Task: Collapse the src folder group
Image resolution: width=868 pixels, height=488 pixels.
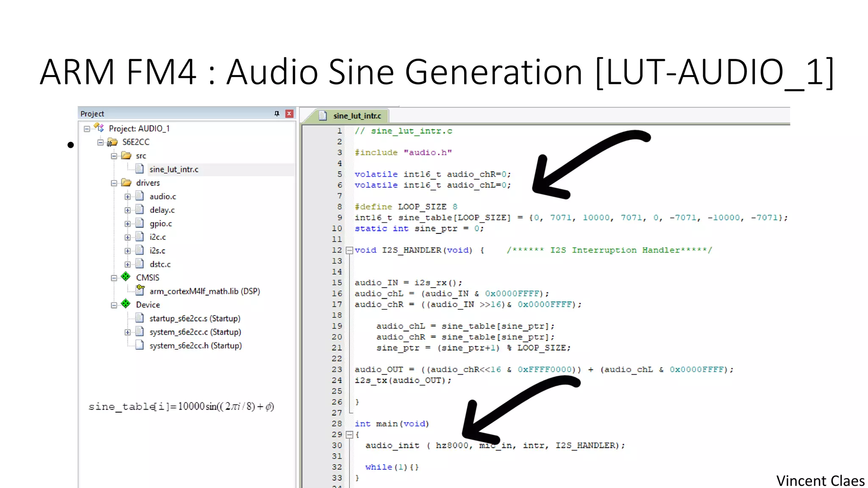Action: coord(114,156)
